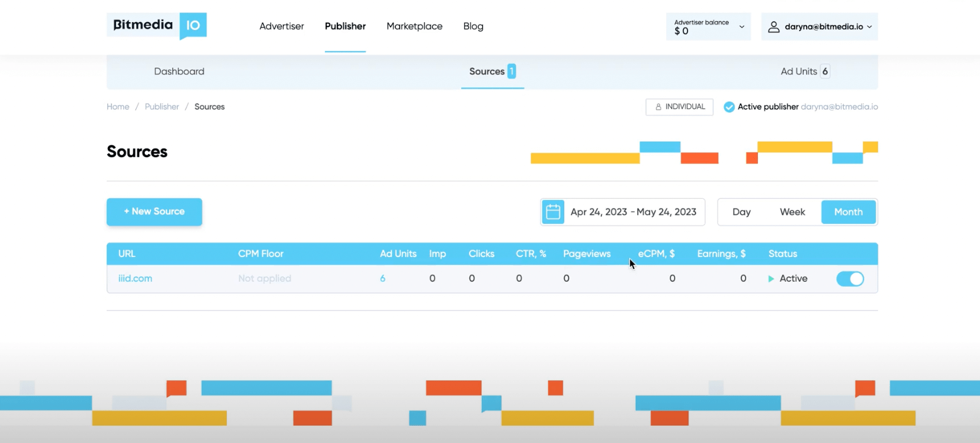Image resolution: width=980 pixels, height=443 pixels.
Task: Select the Week range option
Action: tap(792, 212)
